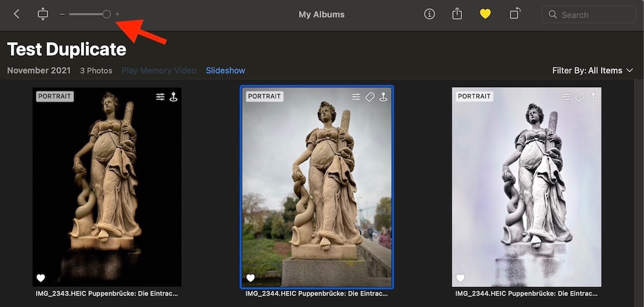Toggle favorite heart on middle photo
The height and width of the screenshot is (307, 644).
click(251, 278)
